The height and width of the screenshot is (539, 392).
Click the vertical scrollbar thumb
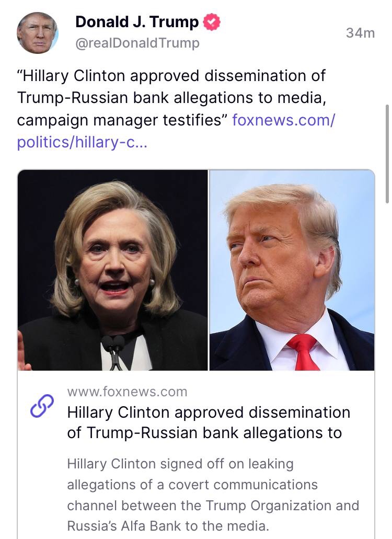(x=387, y=154)
